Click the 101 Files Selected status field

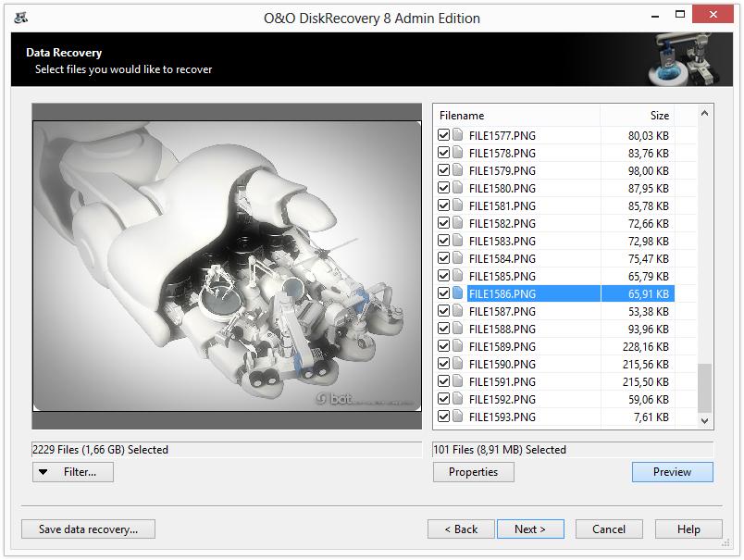[x=573, y=450]
